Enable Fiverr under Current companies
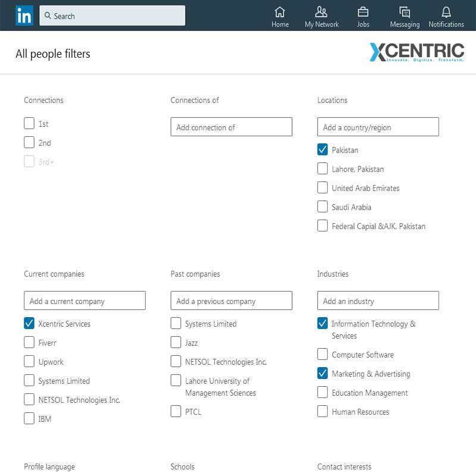 (x=29, y=342)
